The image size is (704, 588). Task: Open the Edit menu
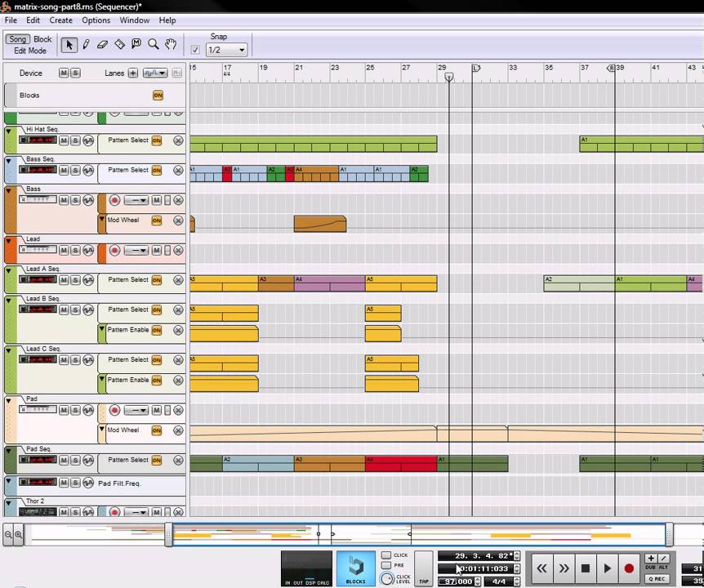point(33,20)
